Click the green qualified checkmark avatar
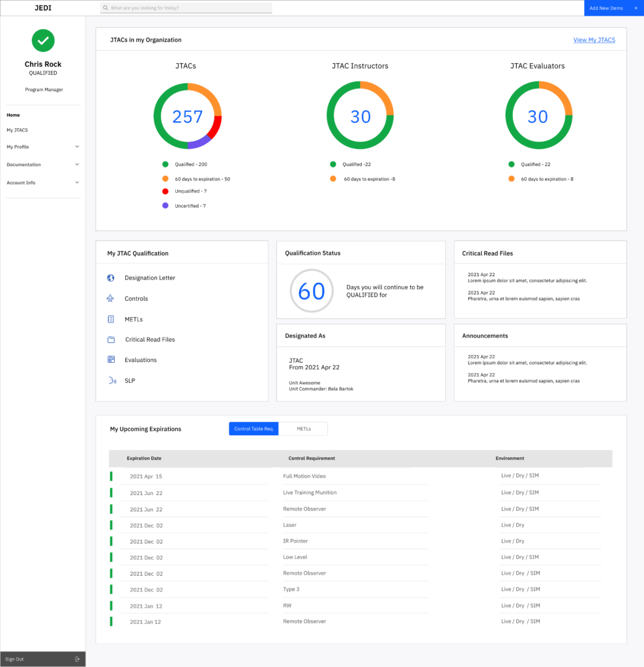This screenshot has width=644, height=667. pyautogui.click(x=43, y=40)
